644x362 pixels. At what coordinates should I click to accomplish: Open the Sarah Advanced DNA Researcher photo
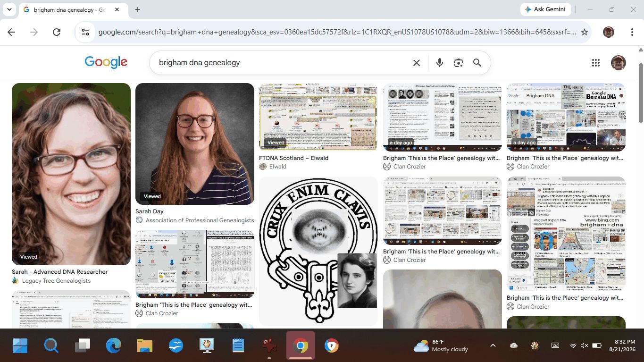pos(71,174)
